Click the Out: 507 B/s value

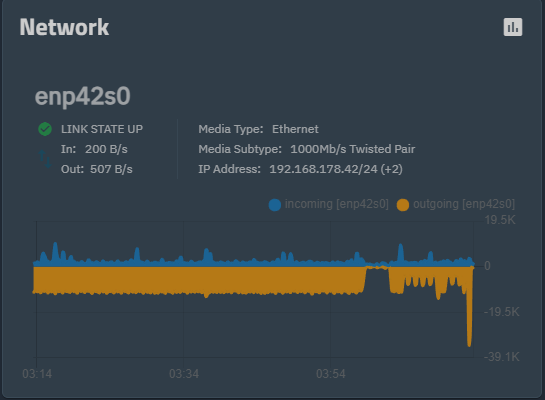click(x=111, y=169)
